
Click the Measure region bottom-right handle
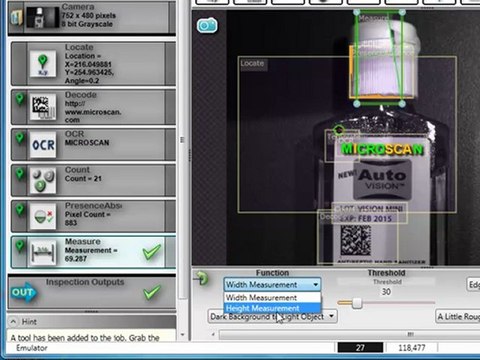pyautogui.click(x=402, y=104)
